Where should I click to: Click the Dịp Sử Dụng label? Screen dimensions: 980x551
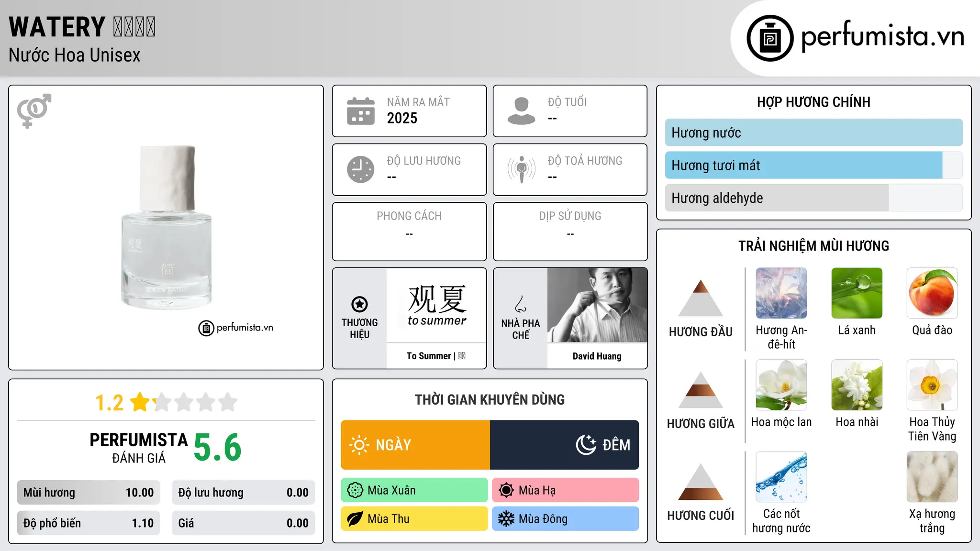click(x=570, y=216)
